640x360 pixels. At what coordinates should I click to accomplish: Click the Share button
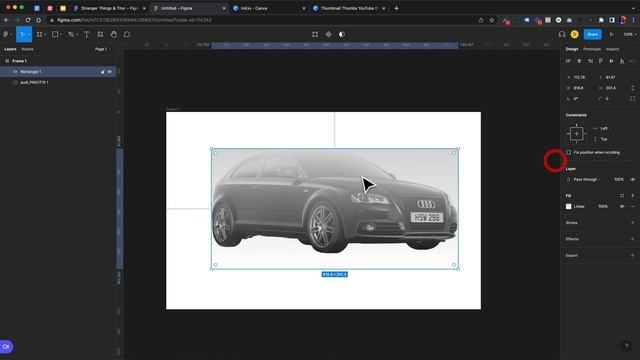(593, 35)
